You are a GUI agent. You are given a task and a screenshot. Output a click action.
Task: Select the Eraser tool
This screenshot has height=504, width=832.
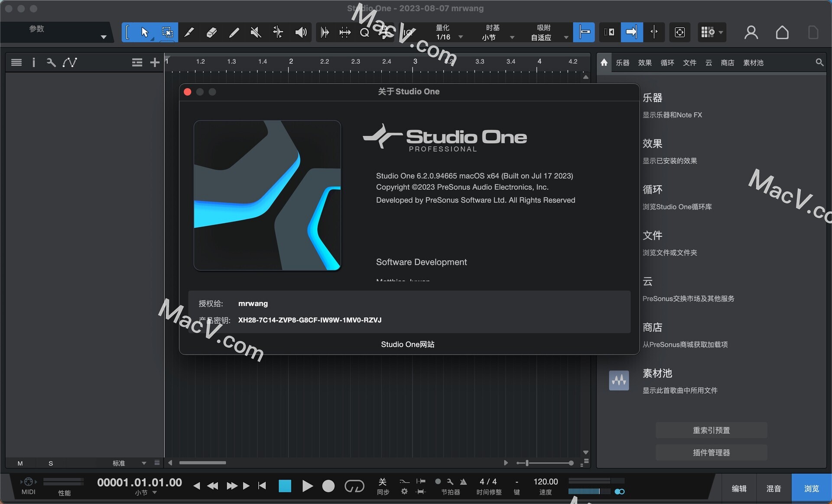211,32
